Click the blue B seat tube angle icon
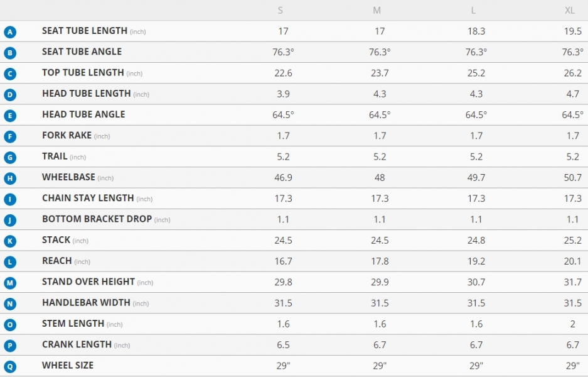Image resolution: width=588 pixels, height=377 pixels. (10, 53)
